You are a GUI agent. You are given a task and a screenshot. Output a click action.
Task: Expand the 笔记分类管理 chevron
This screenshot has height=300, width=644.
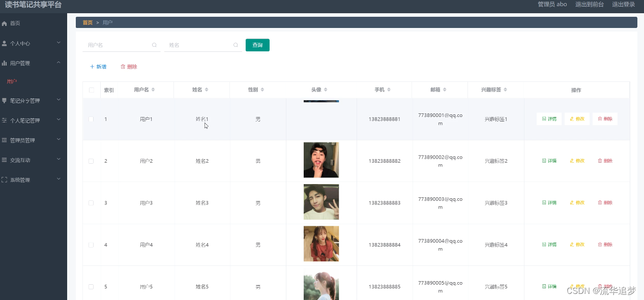pyautogui.click(x=58, y=100)
